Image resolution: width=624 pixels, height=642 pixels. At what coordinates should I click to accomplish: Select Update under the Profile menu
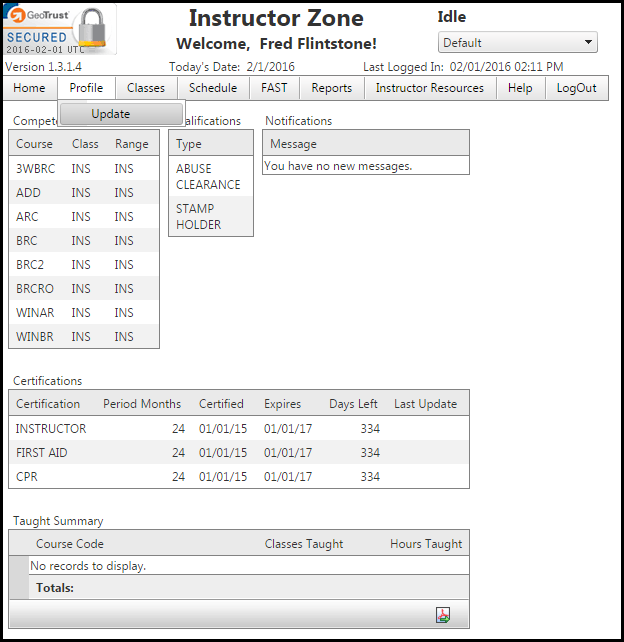[x=111, y=114]
